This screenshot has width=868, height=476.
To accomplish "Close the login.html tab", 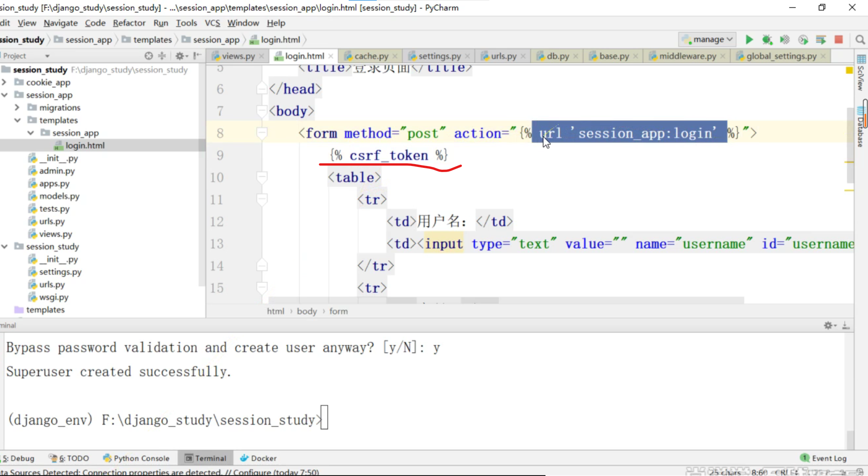I will [331, 56].
